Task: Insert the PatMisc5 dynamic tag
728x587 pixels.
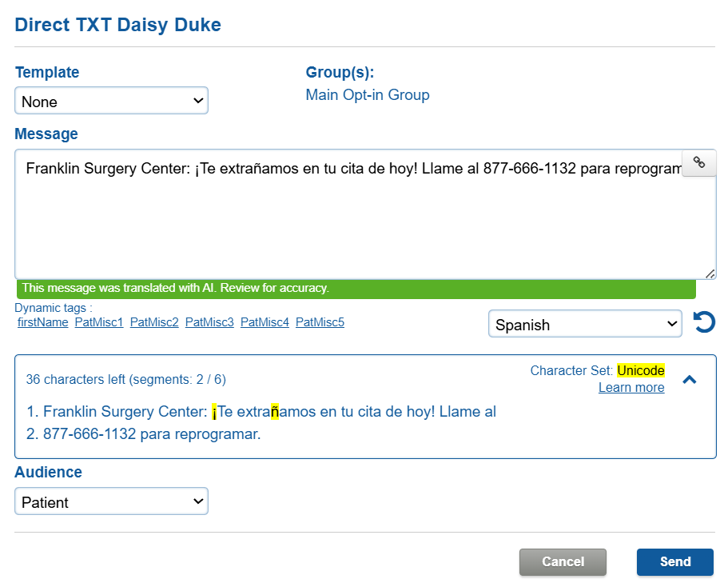Action: tap(320, 322)
